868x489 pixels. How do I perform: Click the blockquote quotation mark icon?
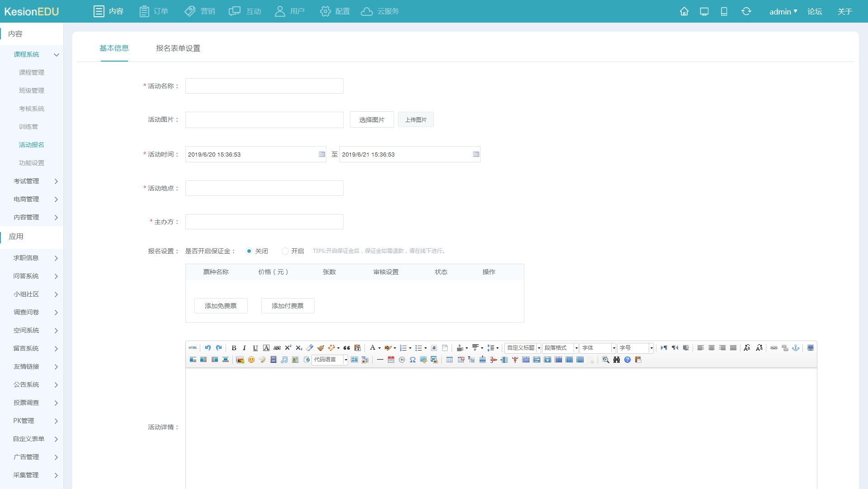click(347, 348)
